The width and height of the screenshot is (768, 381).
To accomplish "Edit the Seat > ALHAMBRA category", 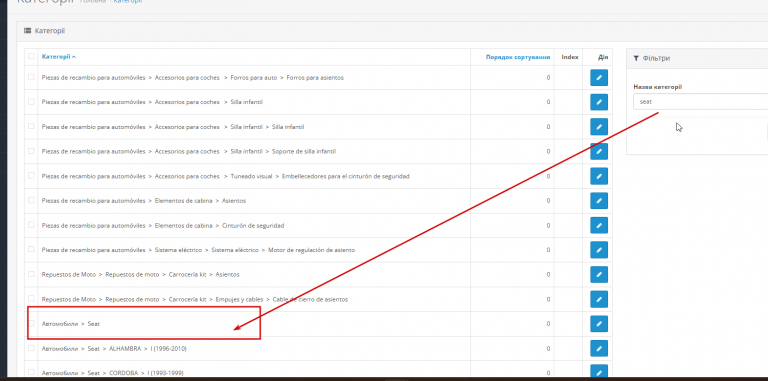I will [x=599, y=348].
